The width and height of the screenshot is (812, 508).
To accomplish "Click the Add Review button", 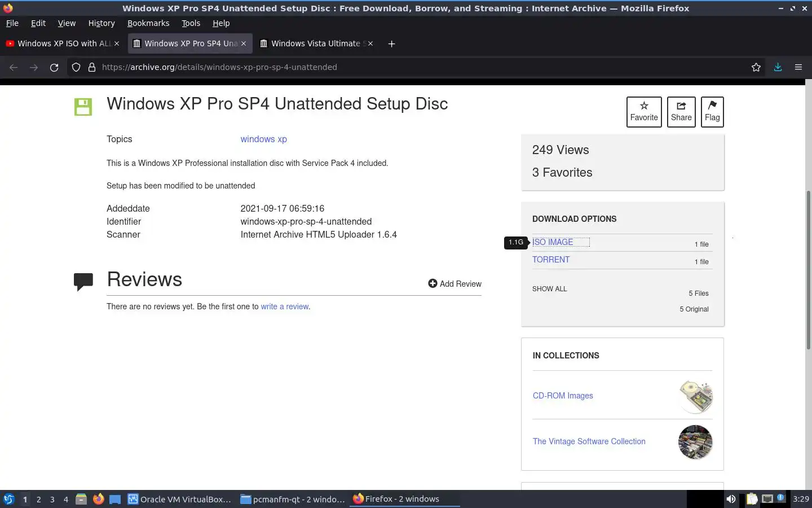I will [454, 284].
